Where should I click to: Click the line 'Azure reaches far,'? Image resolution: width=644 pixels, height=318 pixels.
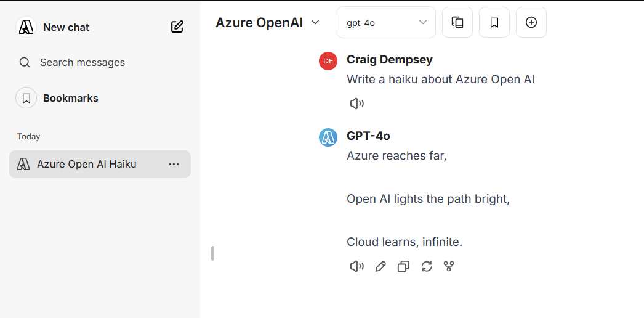[396, 156]
